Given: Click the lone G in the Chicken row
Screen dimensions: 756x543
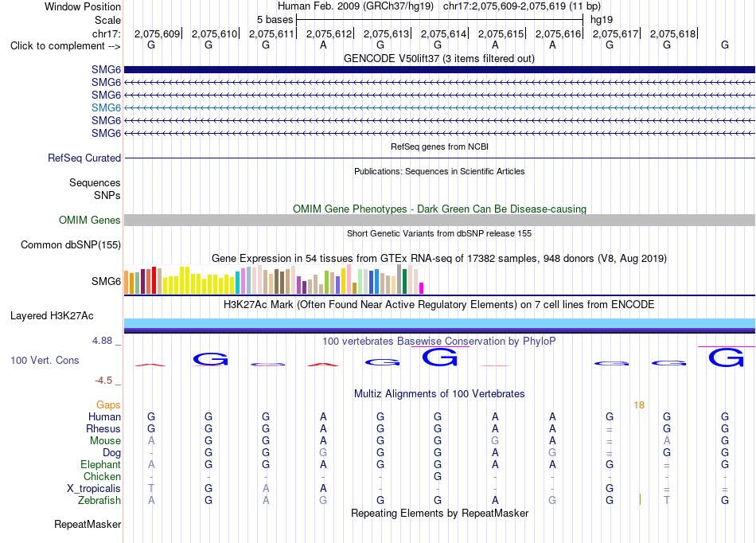Looking at the screenshot, I should [x=438, y=476].
